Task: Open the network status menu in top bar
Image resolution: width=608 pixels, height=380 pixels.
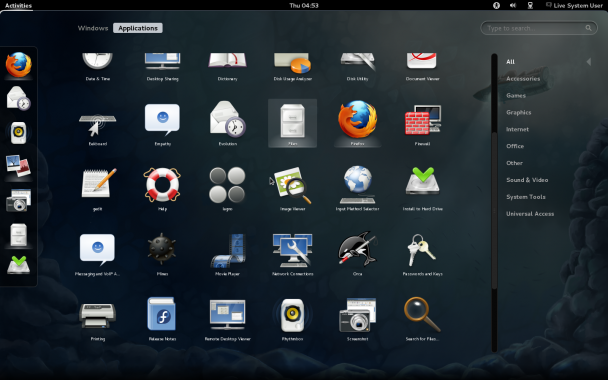Action: click(530, 5)
